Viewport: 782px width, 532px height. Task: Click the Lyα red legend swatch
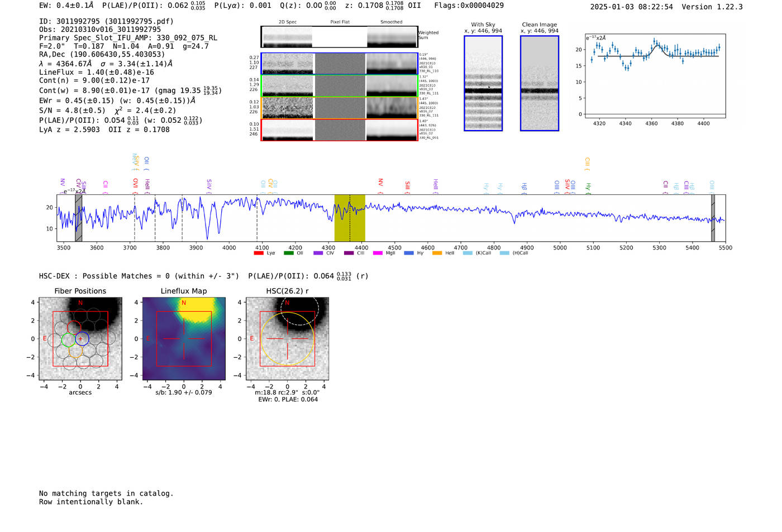pos(258,253)
